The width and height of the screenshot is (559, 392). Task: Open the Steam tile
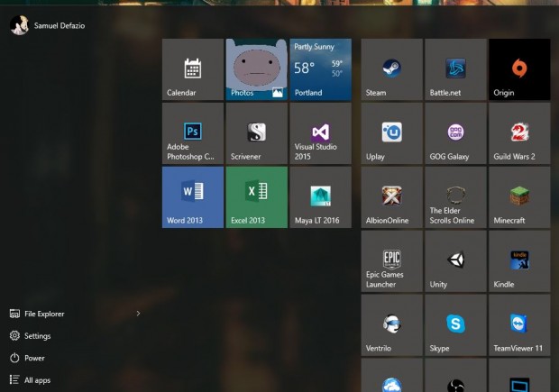pos(392,69)
